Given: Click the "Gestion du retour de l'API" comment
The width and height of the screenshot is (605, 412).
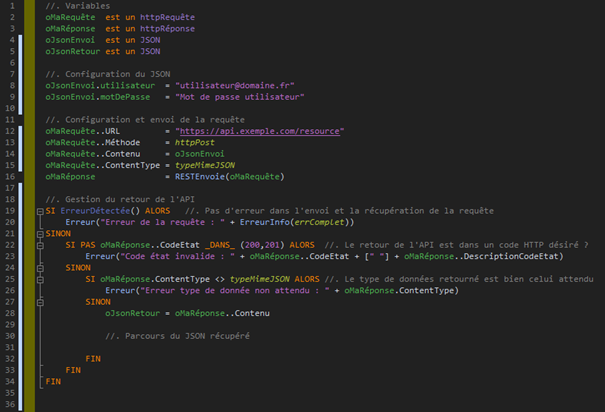Looking at the screenshot, I should pyautogui.click(x=120, y=199).
